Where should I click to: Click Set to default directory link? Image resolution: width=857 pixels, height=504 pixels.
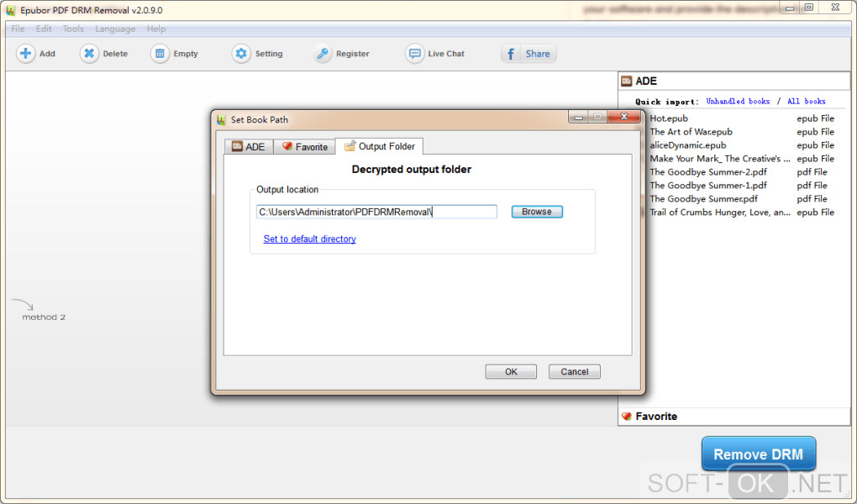coord(309,239)
